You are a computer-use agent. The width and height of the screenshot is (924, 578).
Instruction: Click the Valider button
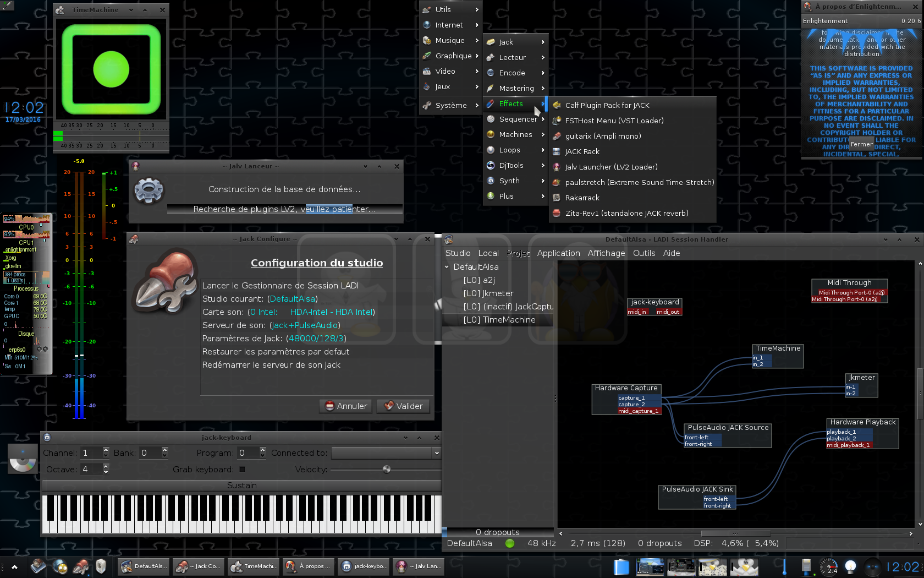click(x=403, y=406)
